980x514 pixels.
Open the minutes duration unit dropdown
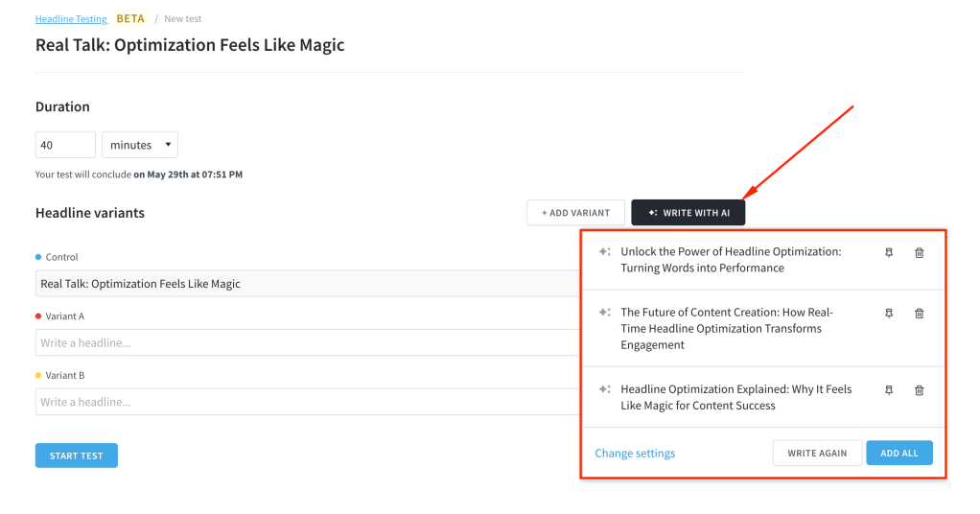tap(140, 145)
